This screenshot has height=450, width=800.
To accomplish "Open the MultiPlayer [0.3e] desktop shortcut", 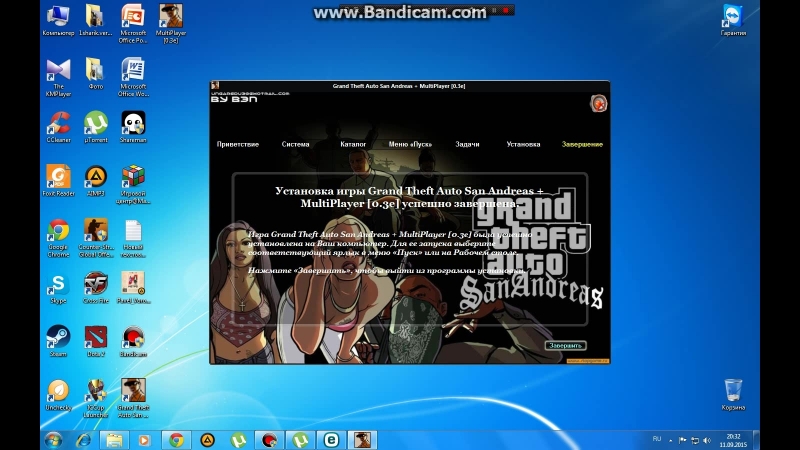I will [171, 23].
